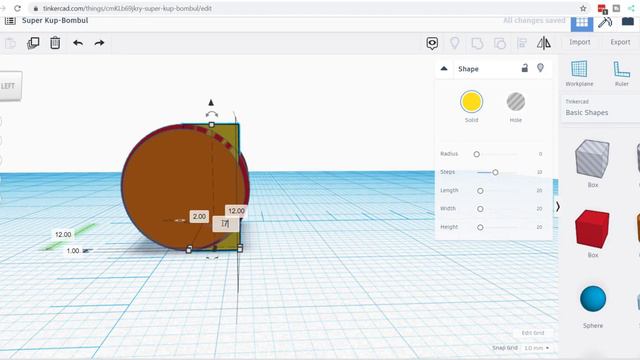Viewport: 640px width, 360px height.
Task: Adjust the Height slider handle
Action: (x=480, y=227)
